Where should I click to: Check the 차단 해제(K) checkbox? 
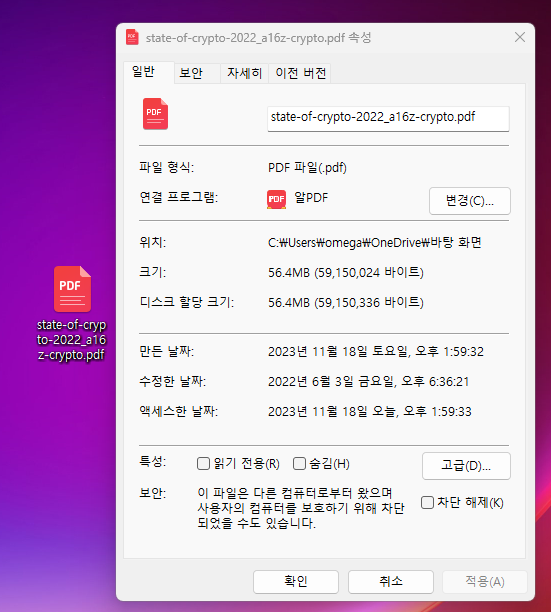coord(427,502)
